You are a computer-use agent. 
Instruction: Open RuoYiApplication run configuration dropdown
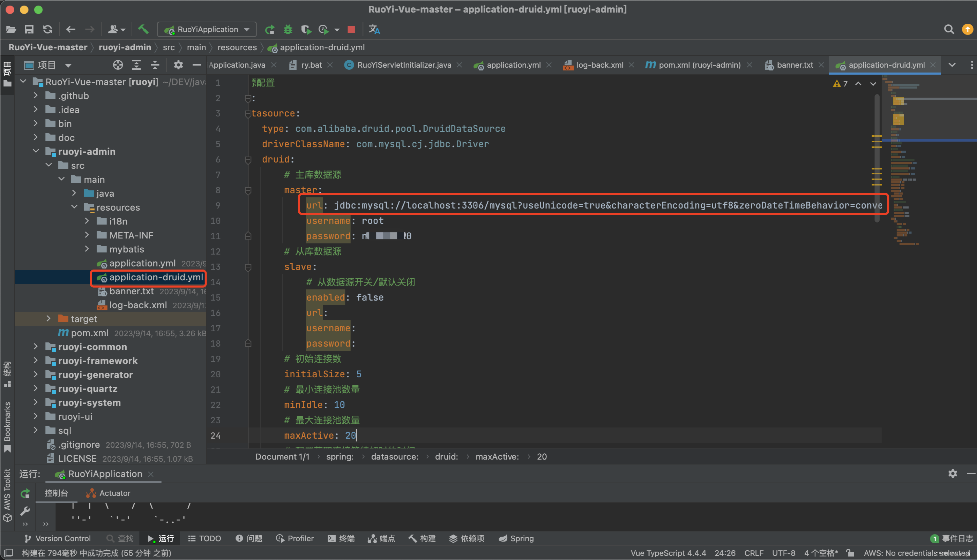207,29
